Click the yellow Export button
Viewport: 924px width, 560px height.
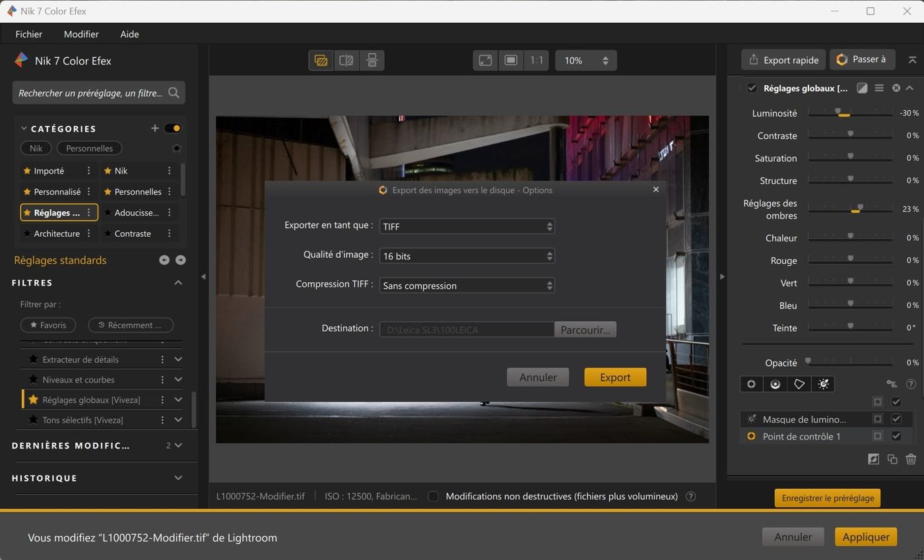[x=615, y=377]
